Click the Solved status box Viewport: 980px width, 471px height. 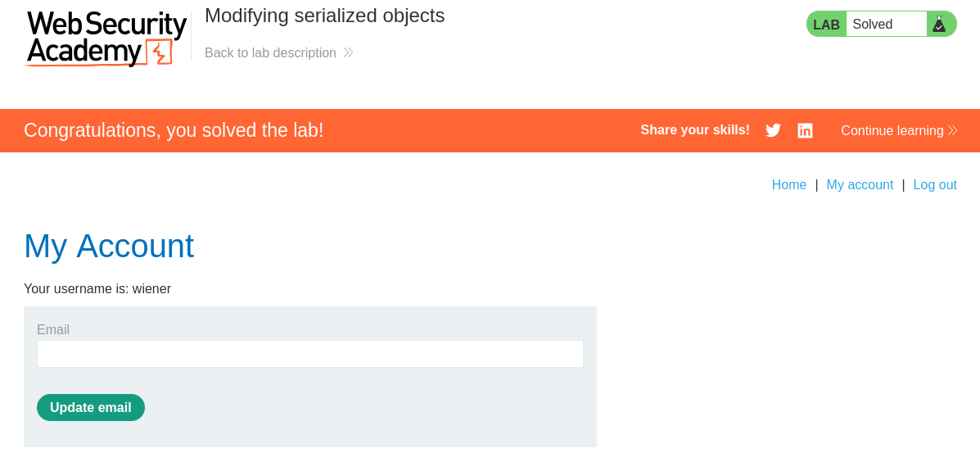[885, 24]
